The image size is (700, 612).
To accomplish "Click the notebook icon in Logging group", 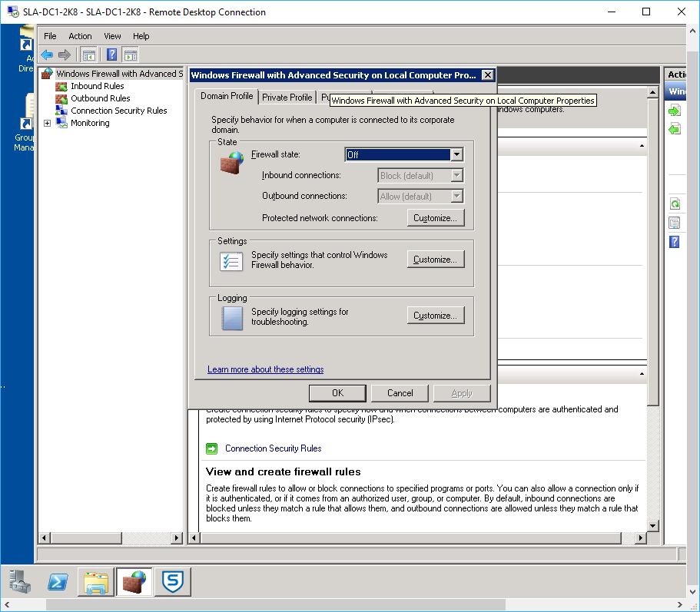I will pyautogui.click(x=232, y=318).
